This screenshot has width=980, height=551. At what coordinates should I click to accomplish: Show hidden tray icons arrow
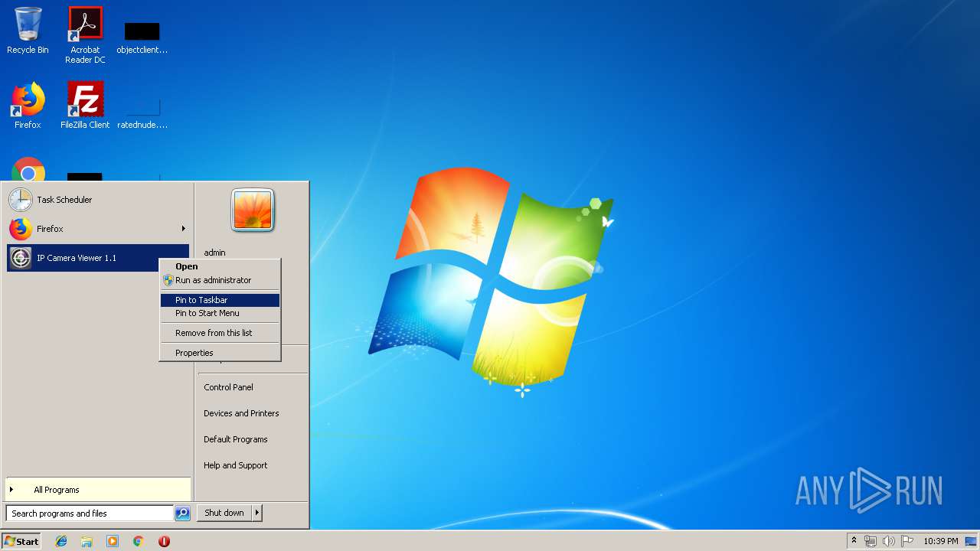854,541
